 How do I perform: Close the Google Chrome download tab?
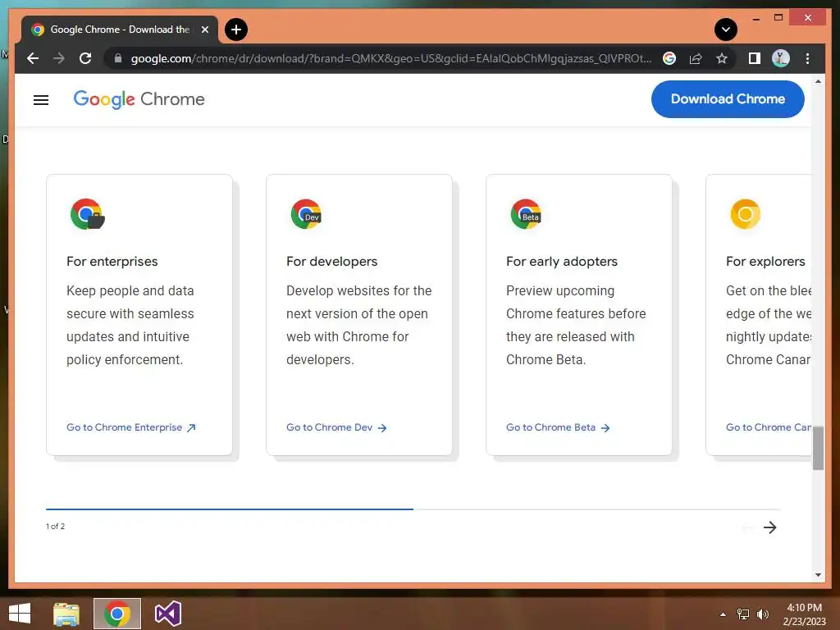[x=204, y=30]
